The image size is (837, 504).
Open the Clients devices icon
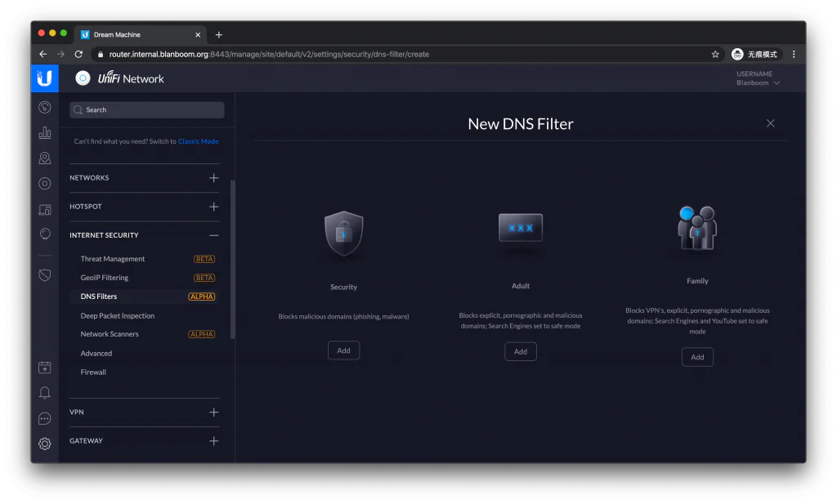[45, 209]
